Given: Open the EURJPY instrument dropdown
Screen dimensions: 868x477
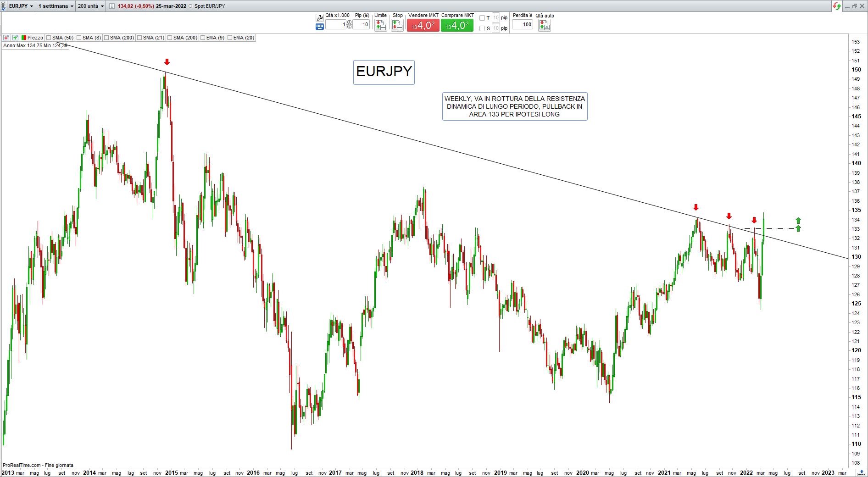Looking at the screenshot, I should pos(21,6).
